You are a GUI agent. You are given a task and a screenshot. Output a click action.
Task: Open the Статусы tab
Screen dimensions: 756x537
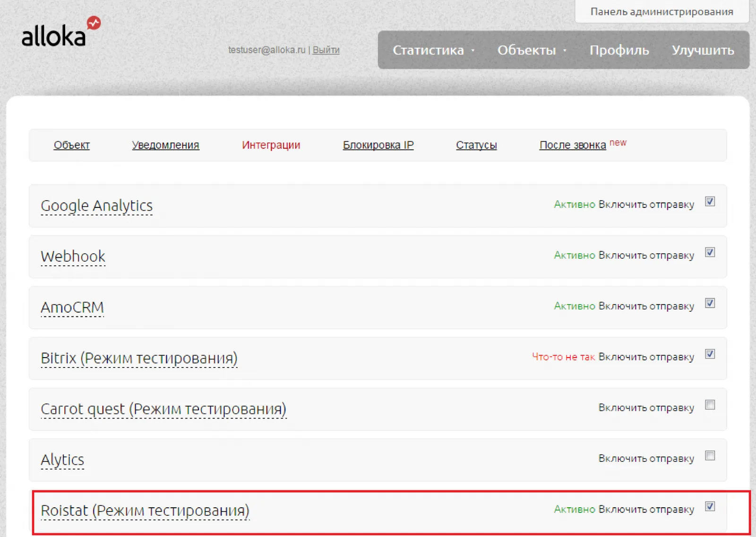click(x=476, y=145)
